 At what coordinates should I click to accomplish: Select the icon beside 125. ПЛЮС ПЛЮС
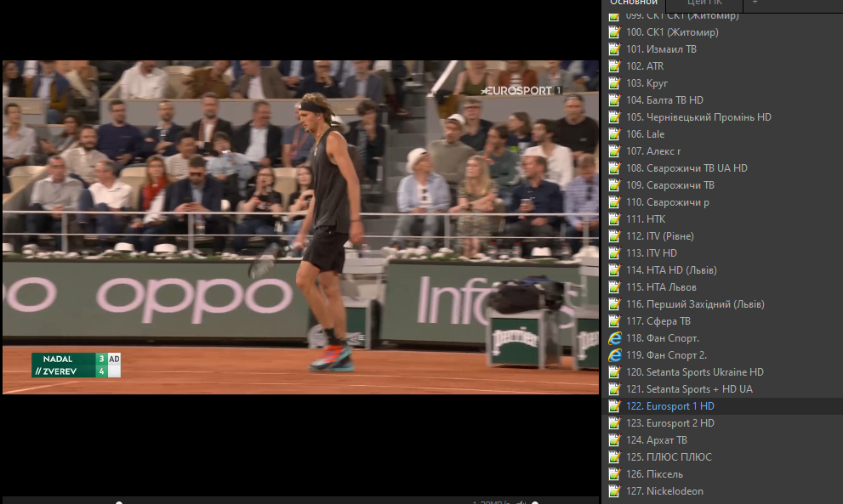pos(614,456)
